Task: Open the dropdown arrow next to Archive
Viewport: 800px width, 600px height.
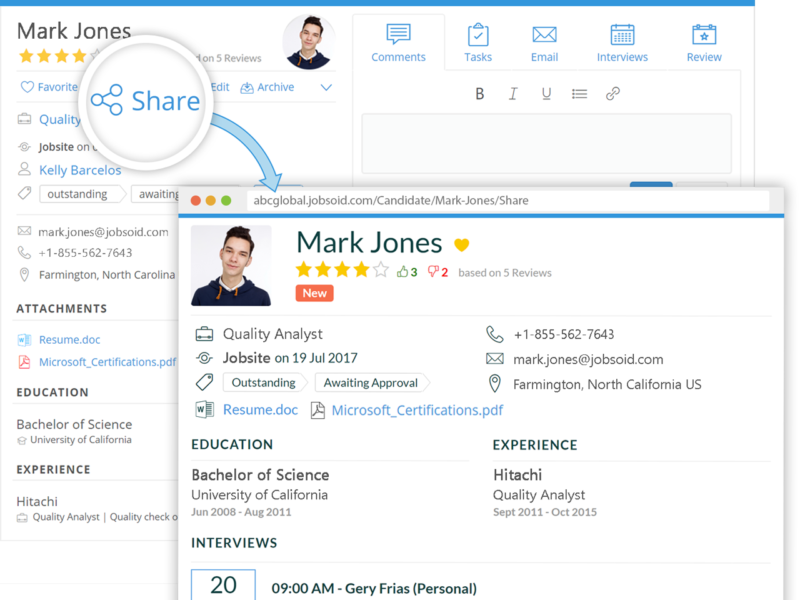Action: [325, 87]
